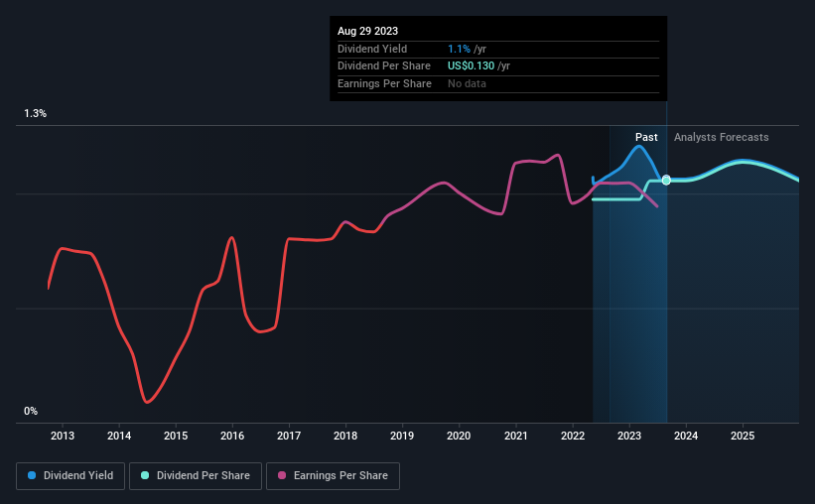Click the pink Earnings Per Share legend dot

coord(282,476)
